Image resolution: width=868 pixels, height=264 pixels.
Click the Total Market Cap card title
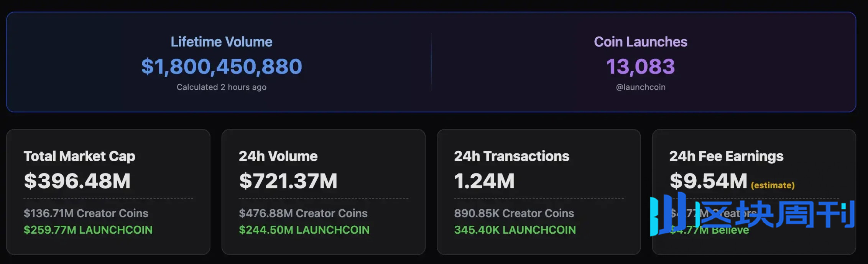79,156
